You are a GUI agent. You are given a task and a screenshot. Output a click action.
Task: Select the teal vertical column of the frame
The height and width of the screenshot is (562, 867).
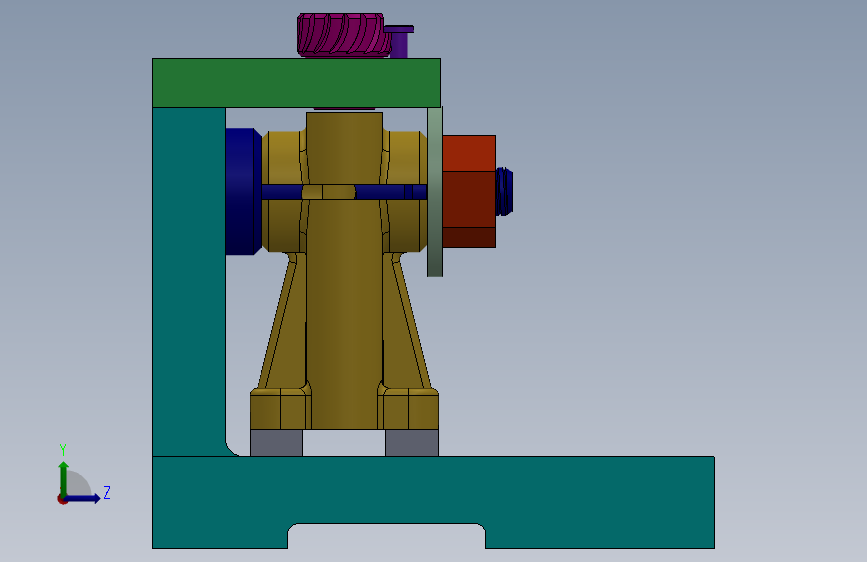(189, 282)
